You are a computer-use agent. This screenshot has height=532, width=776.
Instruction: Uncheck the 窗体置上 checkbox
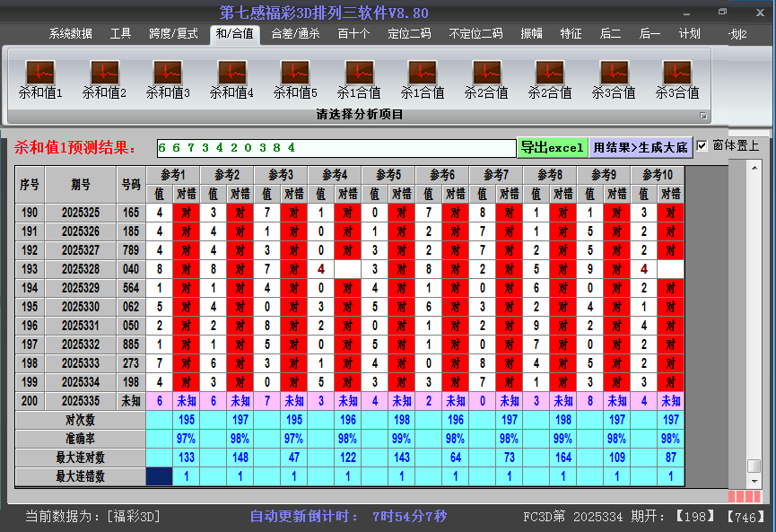pyautogui.click(x=700, y=145)
